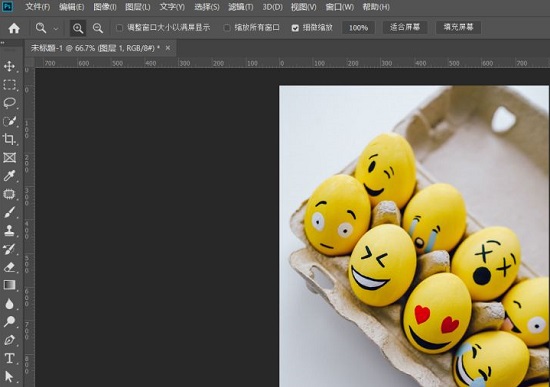The image size is (550, 387).
Task: Select the Frame tool
Action: pyautogui.click(x=9, y=158)
